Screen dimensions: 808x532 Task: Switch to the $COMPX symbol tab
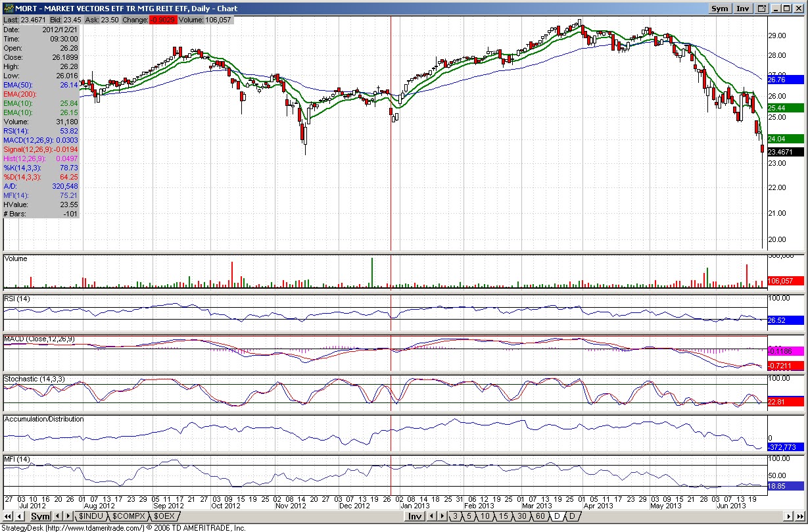tap(129, 517)
